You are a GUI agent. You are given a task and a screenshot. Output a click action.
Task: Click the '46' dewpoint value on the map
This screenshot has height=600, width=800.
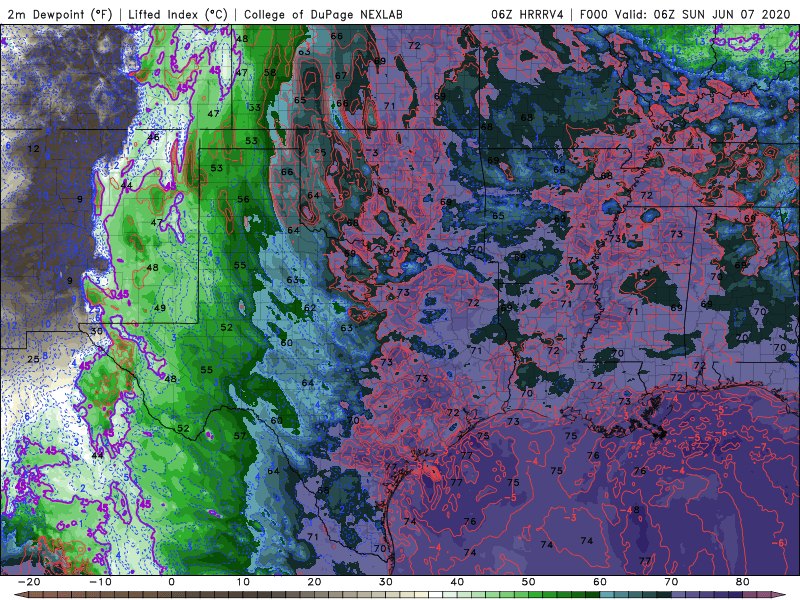[x=153, y=137]
